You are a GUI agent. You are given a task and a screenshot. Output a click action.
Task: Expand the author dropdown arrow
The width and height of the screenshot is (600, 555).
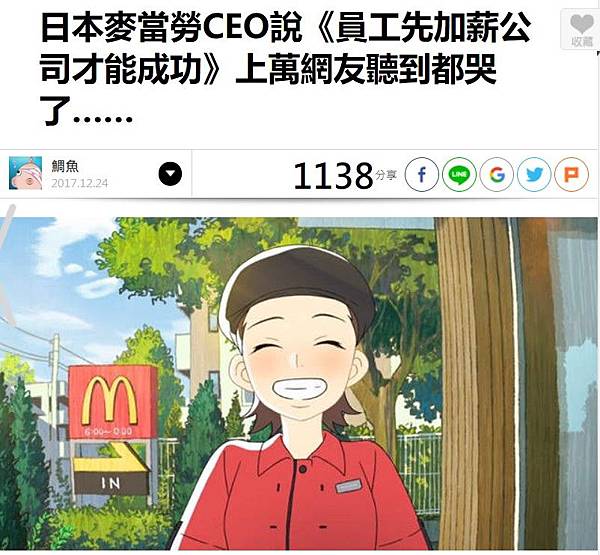pos(170,174)
